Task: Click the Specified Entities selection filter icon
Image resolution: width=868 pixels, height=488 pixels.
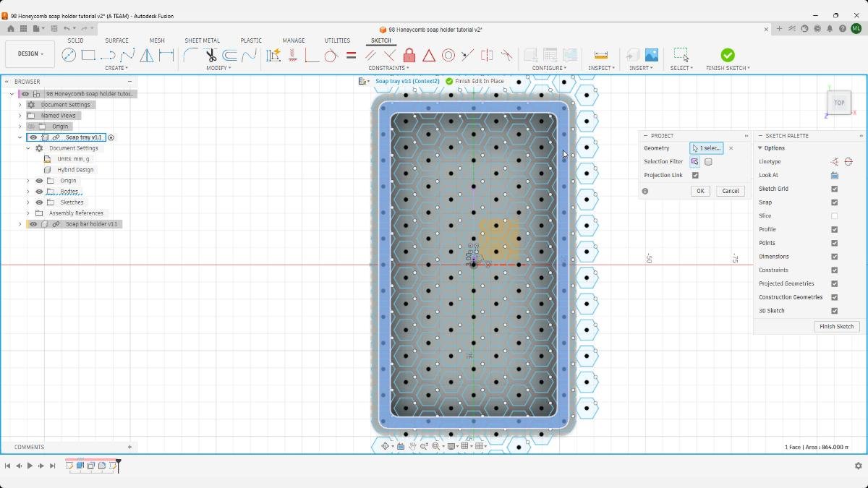Action: point(694,162)
